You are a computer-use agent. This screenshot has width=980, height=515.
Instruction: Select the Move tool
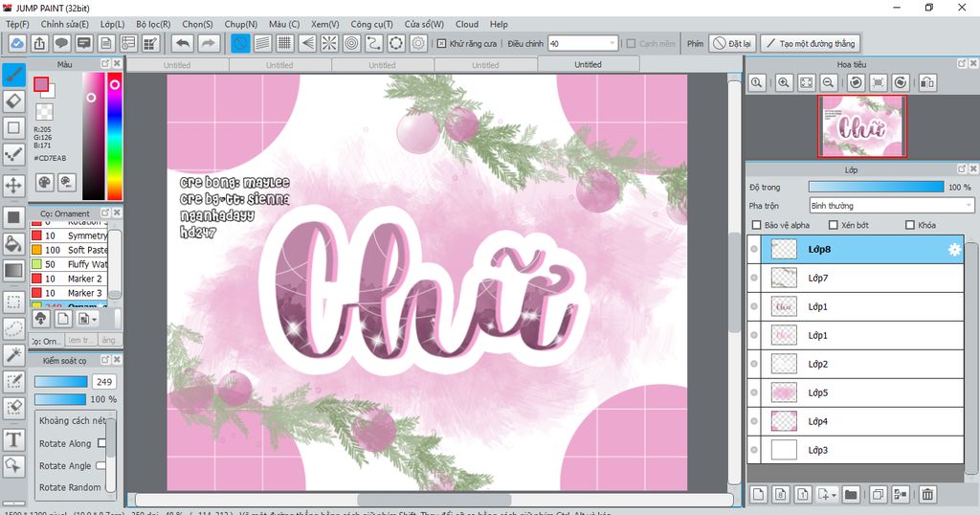(x=13, y=185)
